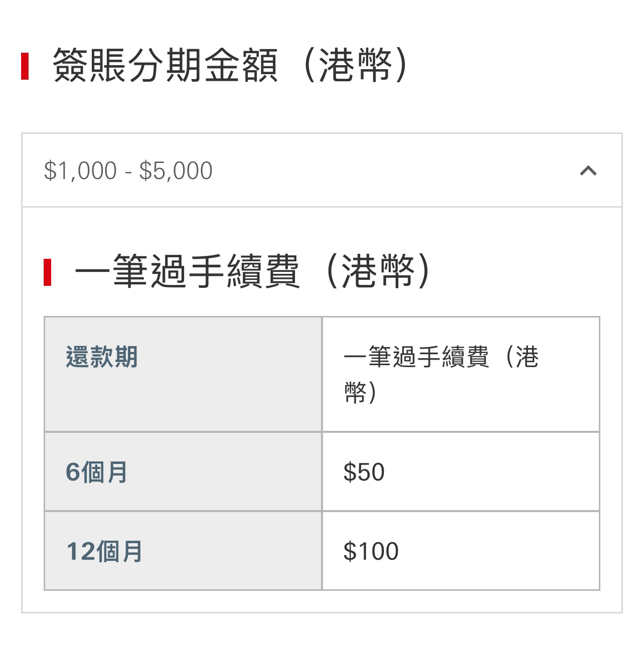Click the 一筆過手續費（港幣）table column header
The image size is (644, 645).
tap(461, 374)
